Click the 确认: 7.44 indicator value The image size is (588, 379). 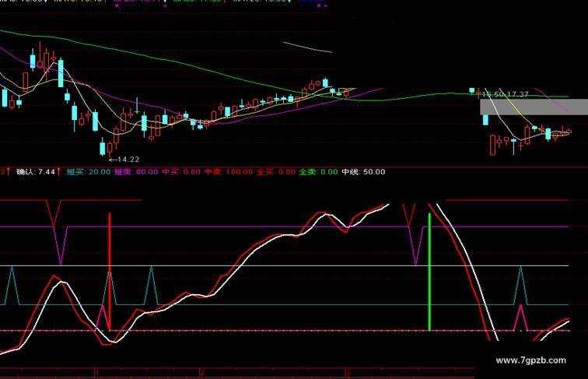click(x=36, y=172)
